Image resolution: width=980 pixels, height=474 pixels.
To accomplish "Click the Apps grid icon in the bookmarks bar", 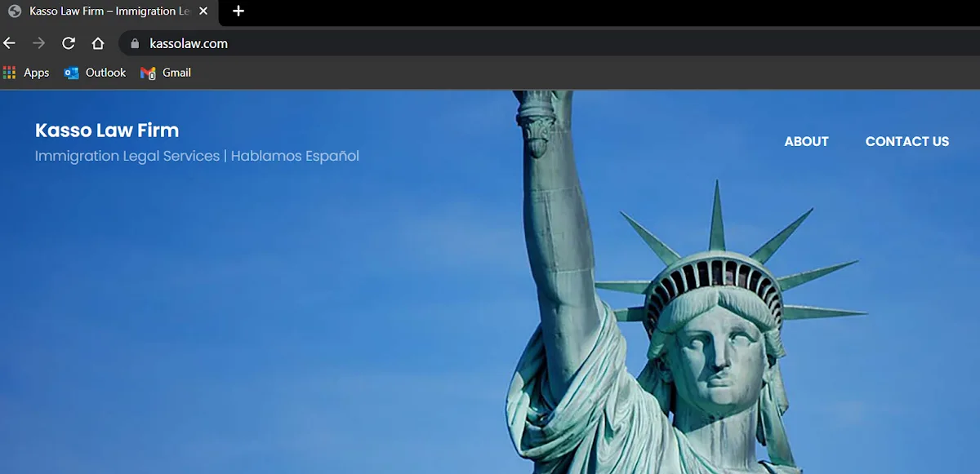I will tap(10, 73).
